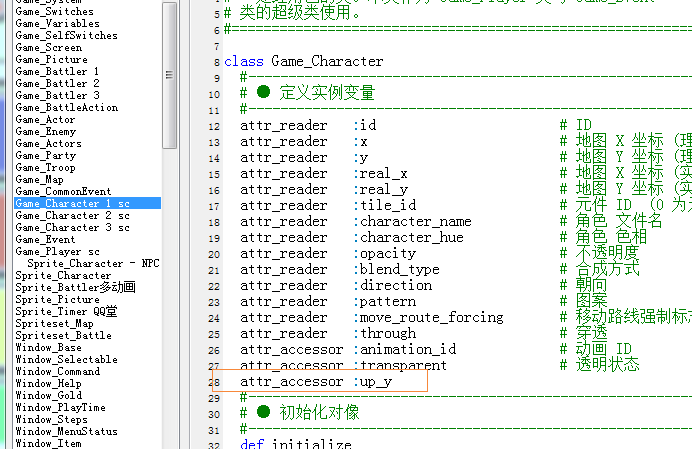This screenshot has width=692, height=449.
Task: Open Sprite_Battler多动画 script
Action: click(x=75, y=287)
